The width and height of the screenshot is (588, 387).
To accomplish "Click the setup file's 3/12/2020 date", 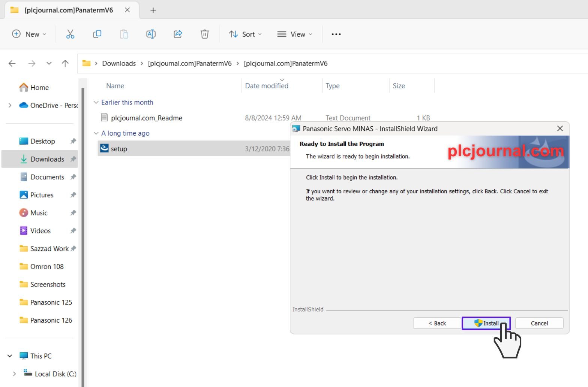I will (267, 149).
